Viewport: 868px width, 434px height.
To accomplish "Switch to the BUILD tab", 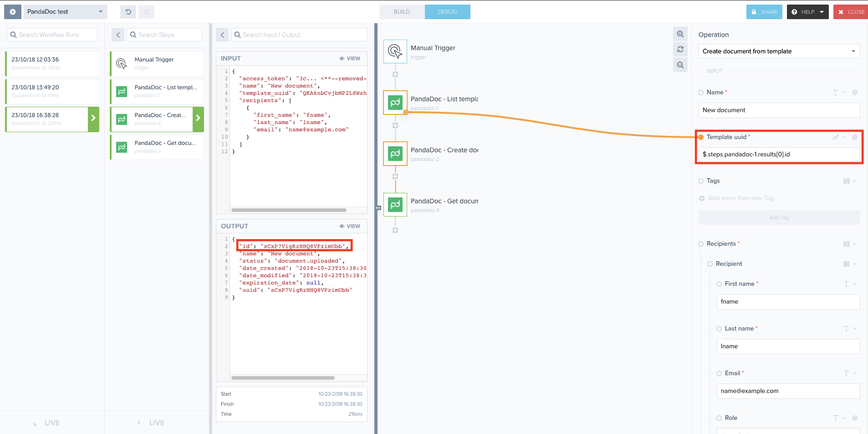I will coord(402,11).
